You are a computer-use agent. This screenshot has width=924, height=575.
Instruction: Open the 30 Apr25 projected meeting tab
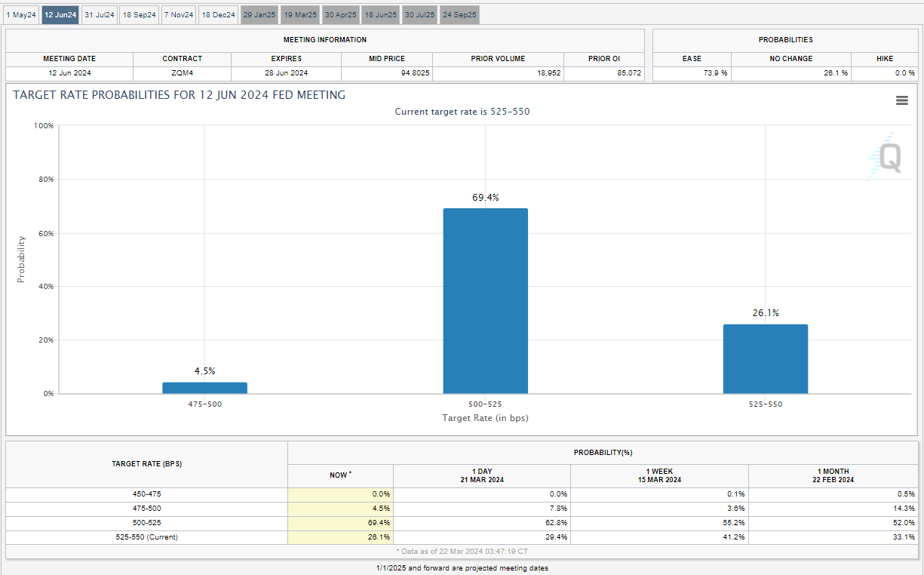(340, 15)
